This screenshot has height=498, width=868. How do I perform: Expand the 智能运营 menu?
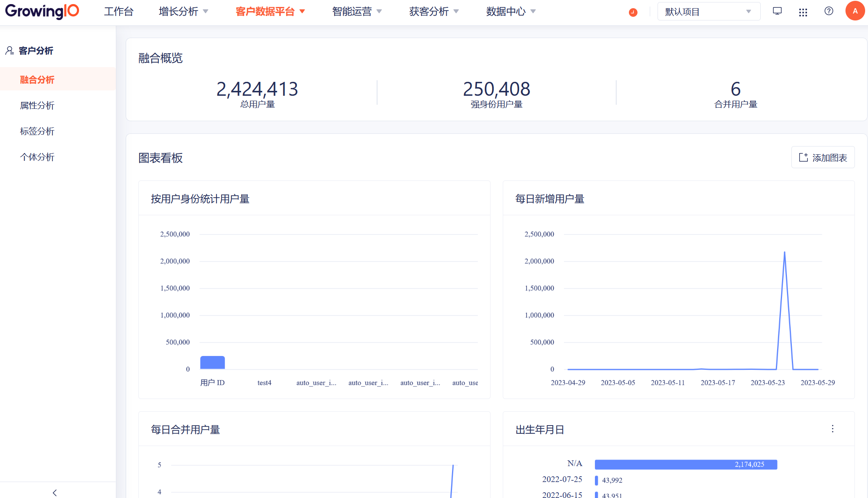357,11
